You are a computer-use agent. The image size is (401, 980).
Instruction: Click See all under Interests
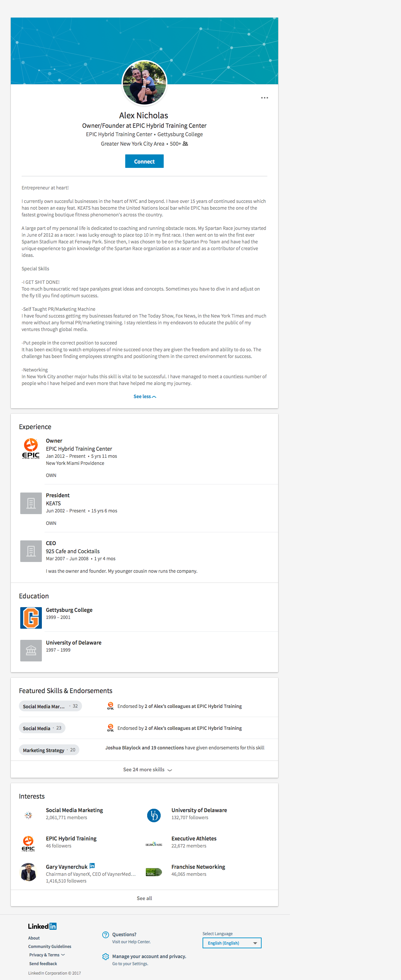point(144,898)
